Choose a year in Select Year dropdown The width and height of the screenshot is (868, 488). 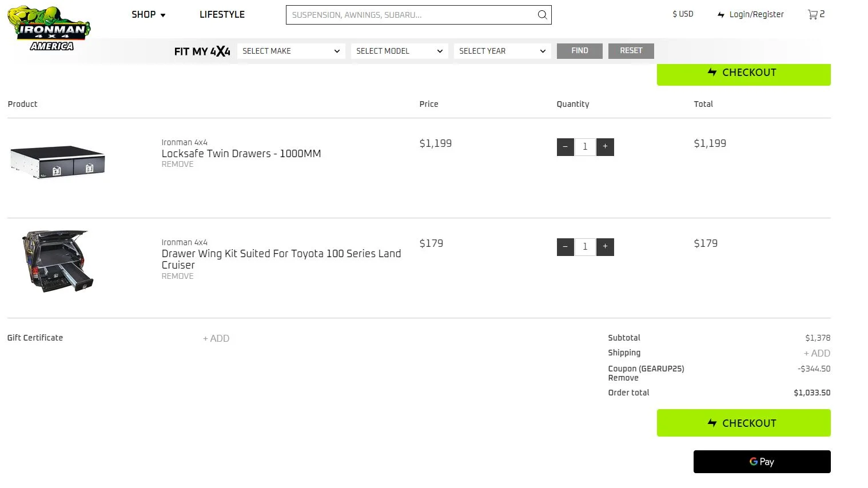tap(502, 51)
